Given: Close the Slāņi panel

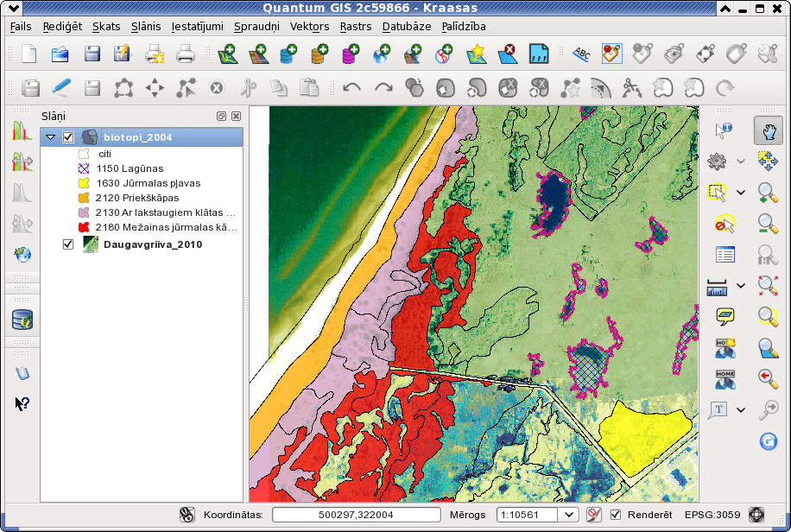Looking at the screenshot, I should (x=236, y=116).
